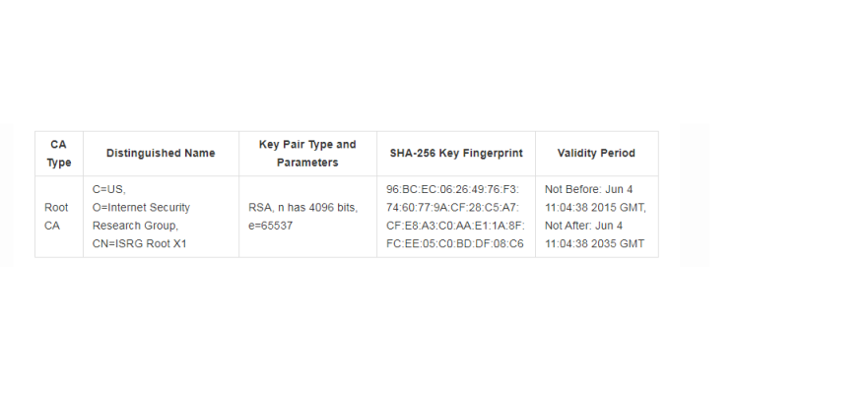Screen dimensions: 868x394
Task: Click fingerprint line starting 96:BC:EC
Action: click(x=453, y=189)
